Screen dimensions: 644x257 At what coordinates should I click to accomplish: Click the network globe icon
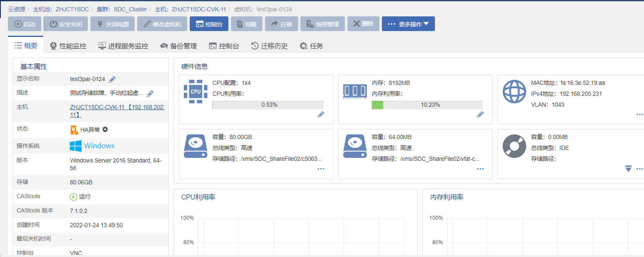pyautogui.click(x=514, y=91)
